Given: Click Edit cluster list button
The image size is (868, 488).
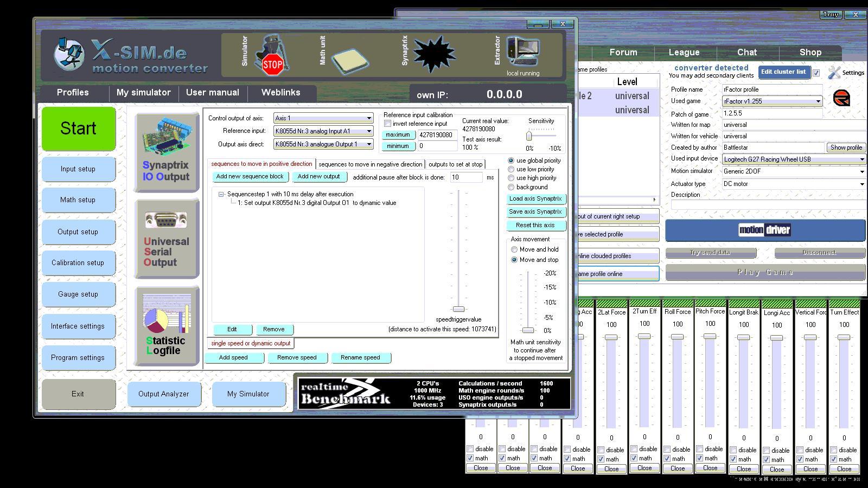Looking at the screenshot, I should [783, 72].
